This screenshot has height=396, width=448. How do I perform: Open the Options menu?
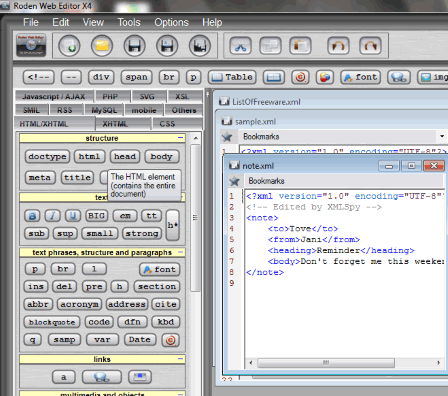[x=171, y=22]
